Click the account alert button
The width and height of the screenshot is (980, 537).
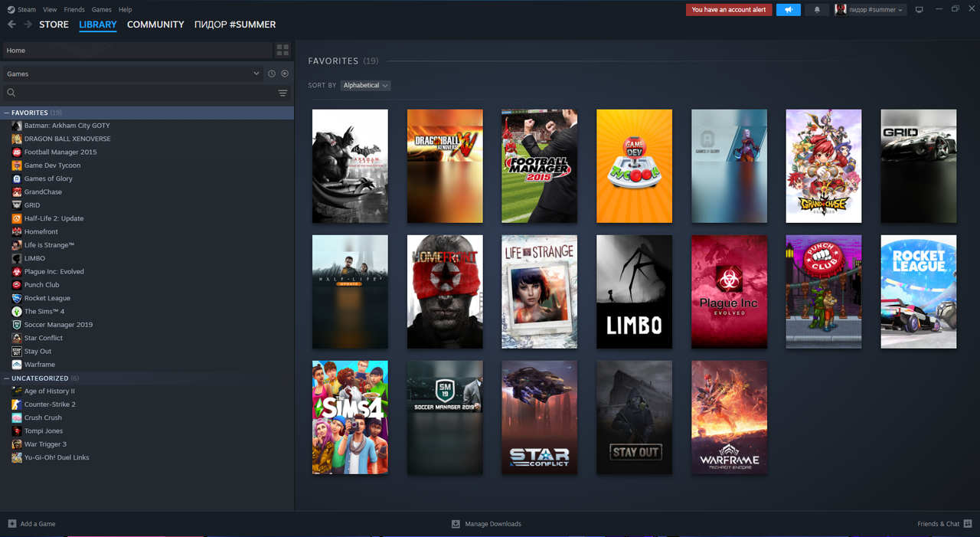pos(729,10)
